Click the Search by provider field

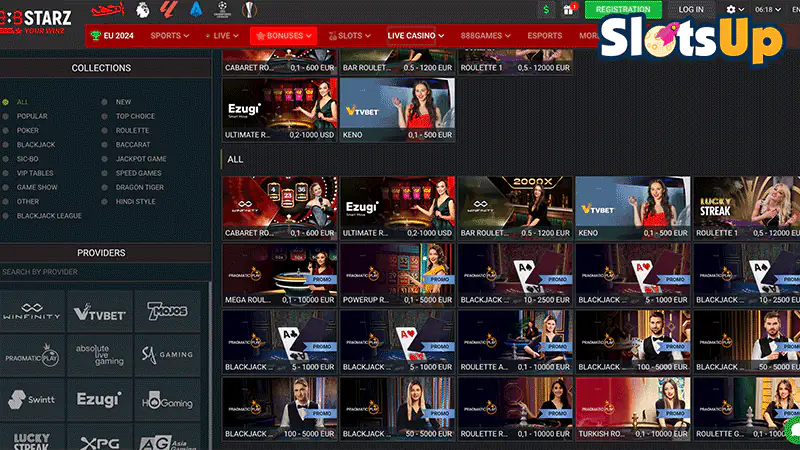pos(105,272)
